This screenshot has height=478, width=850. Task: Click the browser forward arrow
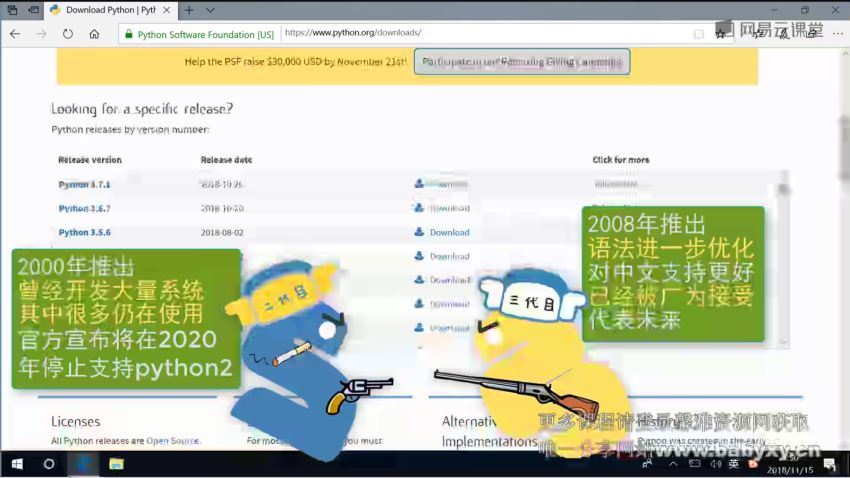tap(41, 34)
